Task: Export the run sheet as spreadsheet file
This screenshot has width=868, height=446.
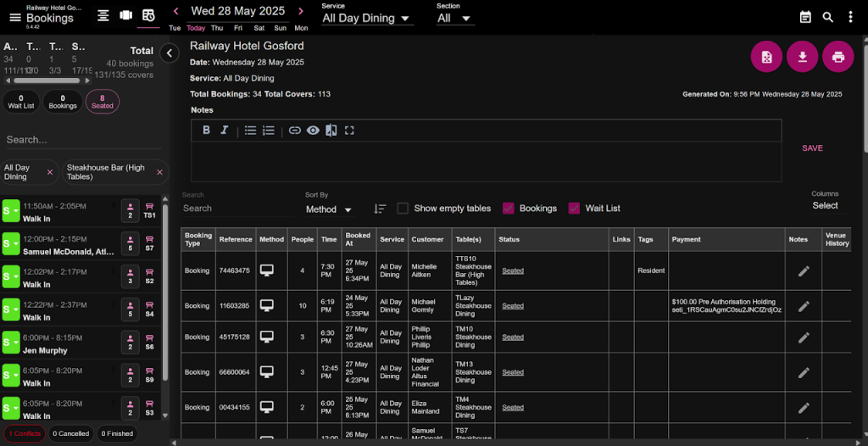Action: point(766,57)
